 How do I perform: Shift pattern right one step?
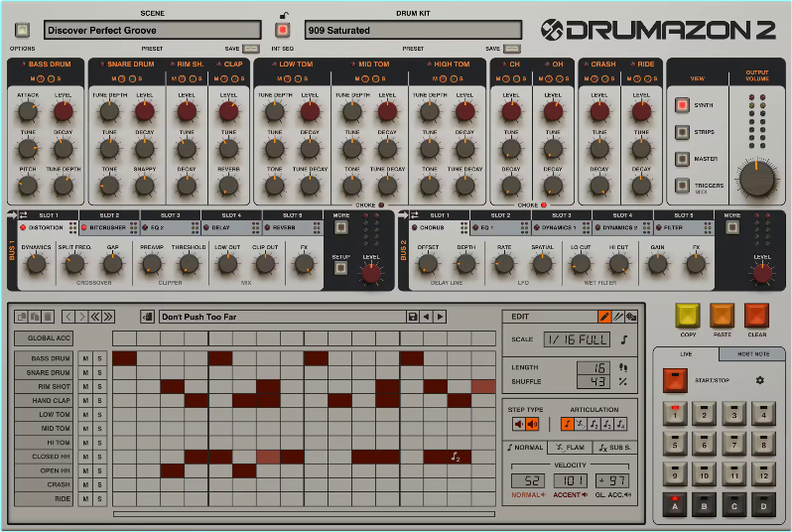(81, 317)
